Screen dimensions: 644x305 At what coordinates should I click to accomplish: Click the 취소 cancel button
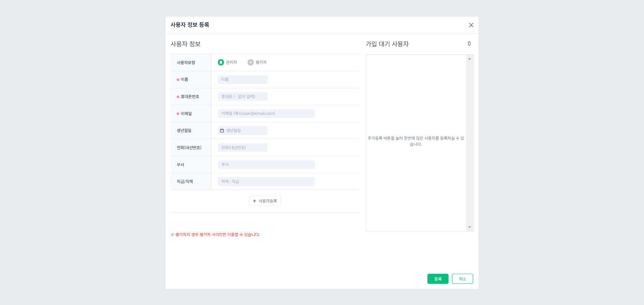pyautogui.click(x=462, y=278)
